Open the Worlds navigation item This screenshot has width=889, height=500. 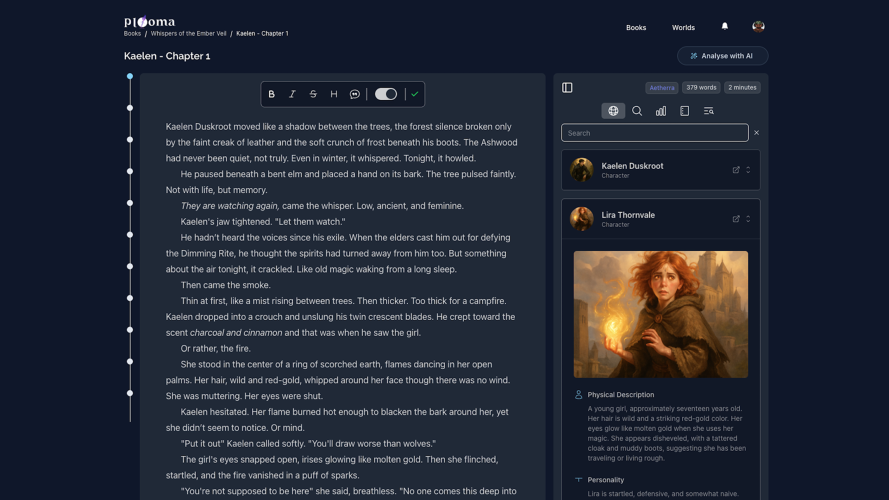(x=683, y=27)
